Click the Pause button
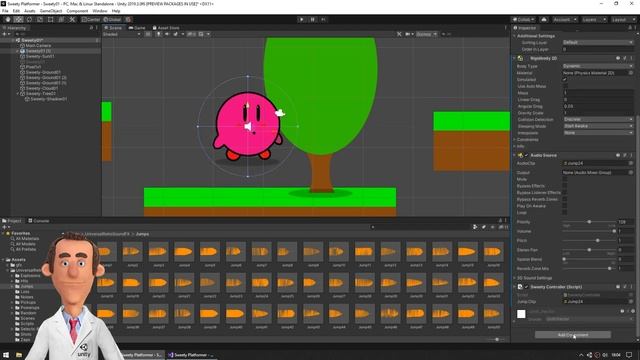Screen dimensions: 640x360 click(313, 19)
